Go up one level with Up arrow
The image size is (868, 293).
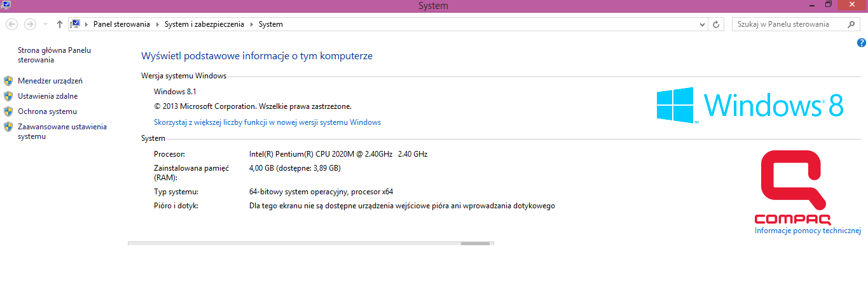coord(60,24)
